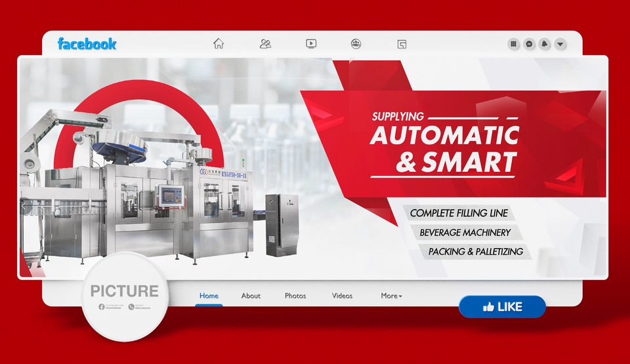Expand the More dropdown in page tabs
Image resolution: width=630 pixels, height=364 pixels.
point(391,296)
